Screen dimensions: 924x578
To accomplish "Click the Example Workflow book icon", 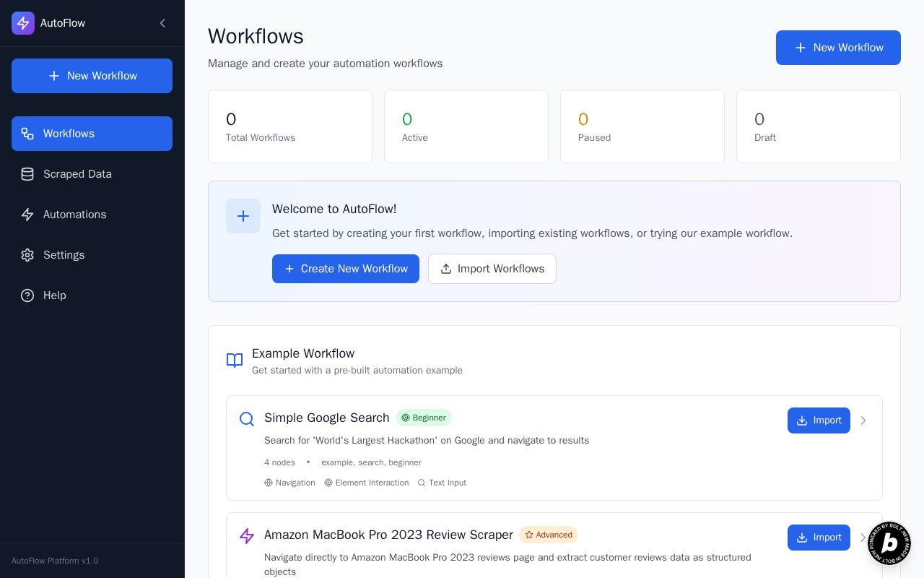I will point(235,361).
